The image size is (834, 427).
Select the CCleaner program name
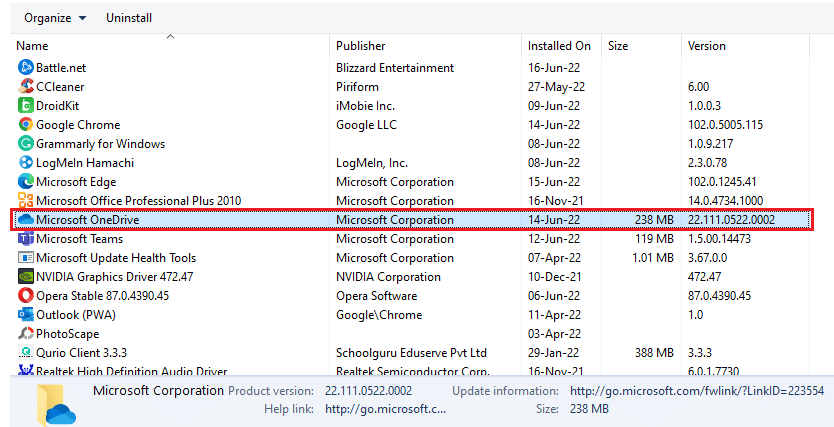point(60,87)
